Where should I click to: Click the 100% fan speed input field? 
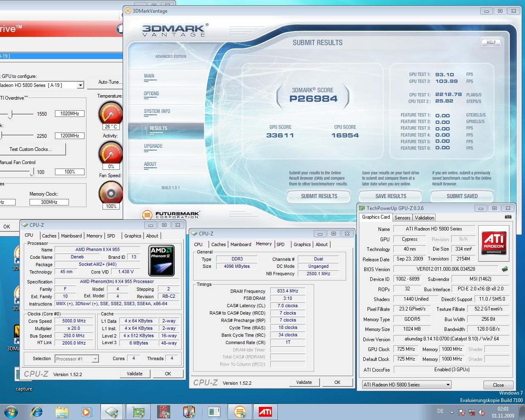(x=70, y=172)
